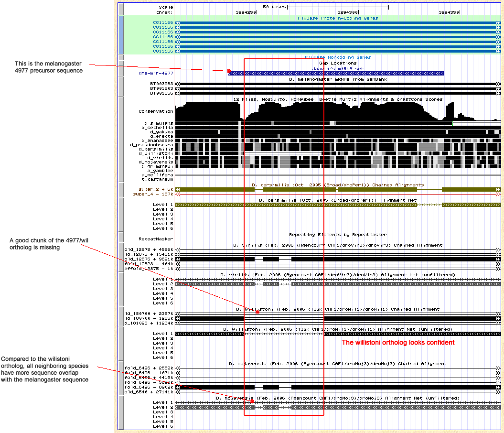Click the left-edge arrow of the super_2 + 6k chain
Image resolution: width=504 pixels, height=433 pixels.
click(178, 190)
